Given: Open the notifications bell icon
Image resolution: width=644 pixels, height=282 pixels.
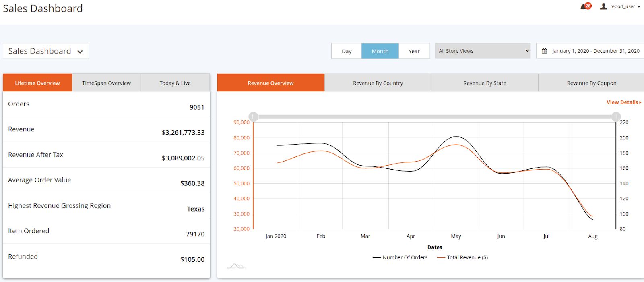Looking at the screenshot, I should [x=583, y=7].
